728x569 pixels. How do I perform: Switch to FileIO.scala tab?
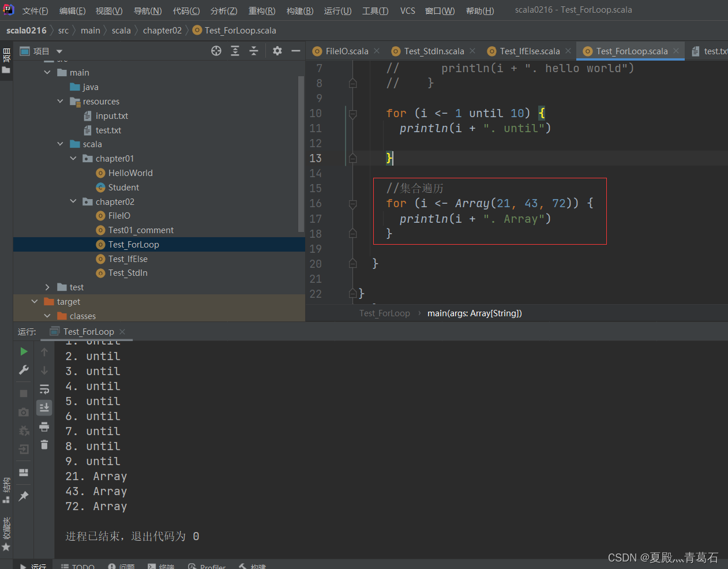[x=347, y=51]
